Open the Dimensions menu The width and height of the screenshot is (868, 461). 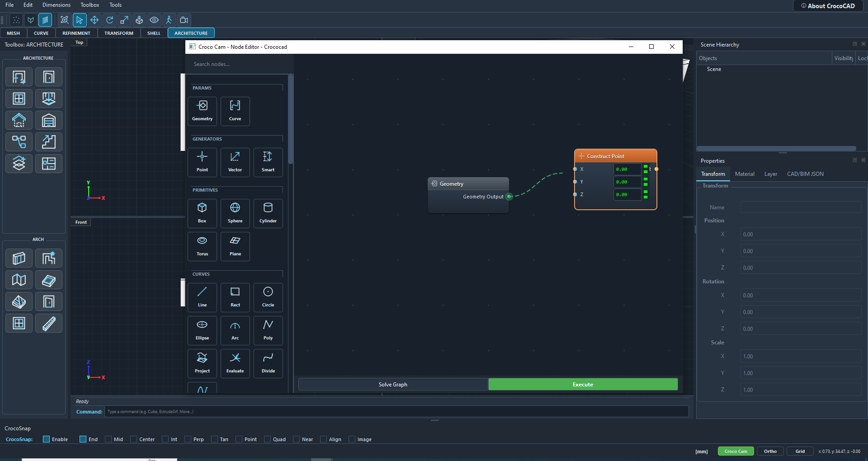click(x=57, y=5)
